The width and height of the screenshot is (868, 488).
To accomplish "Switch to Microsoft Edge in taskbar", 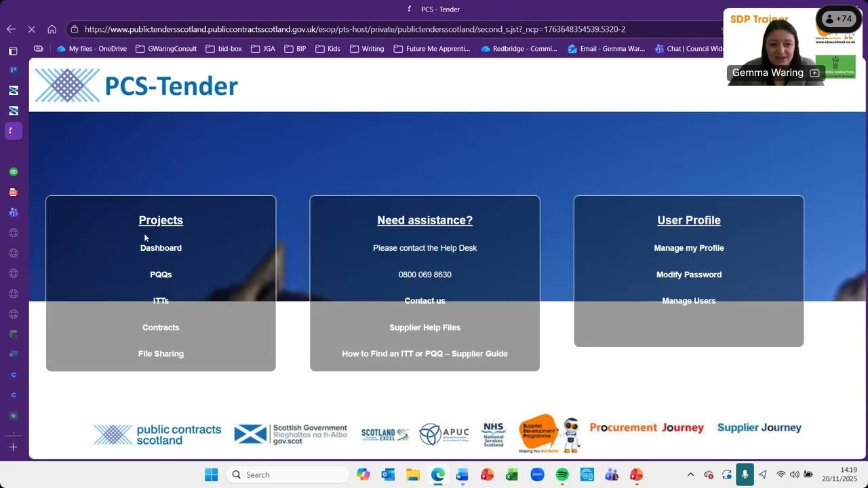I will (438, 474).
